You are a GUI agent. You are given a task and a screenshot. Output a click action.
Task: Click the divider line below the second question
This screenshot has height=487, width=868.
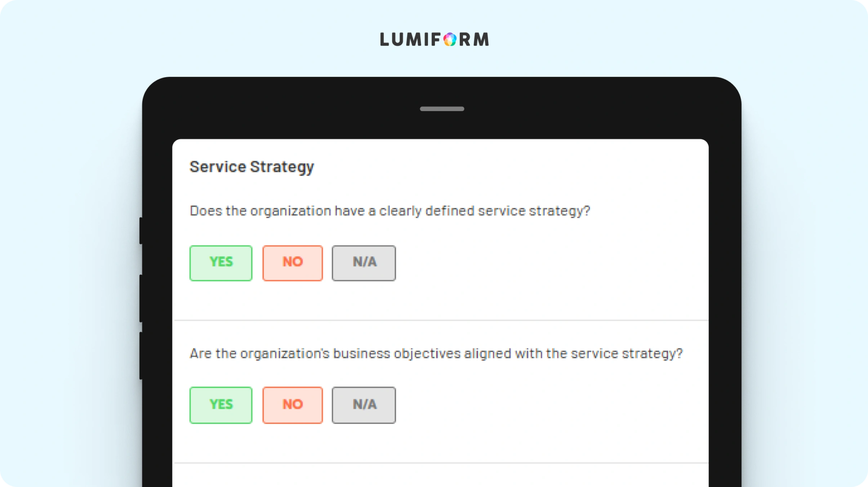(x=441, y=463)
